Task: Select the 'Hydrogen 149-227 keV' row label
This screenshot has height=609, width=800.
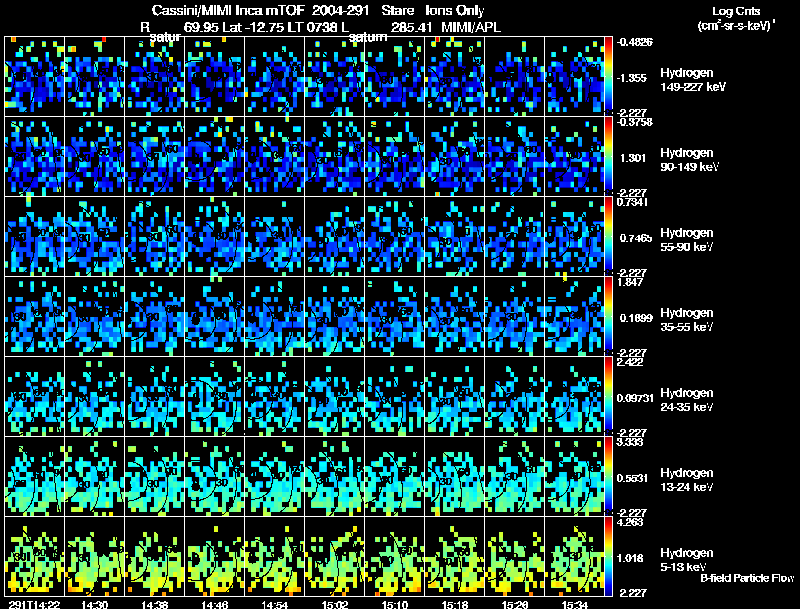Action: point(693,80)
